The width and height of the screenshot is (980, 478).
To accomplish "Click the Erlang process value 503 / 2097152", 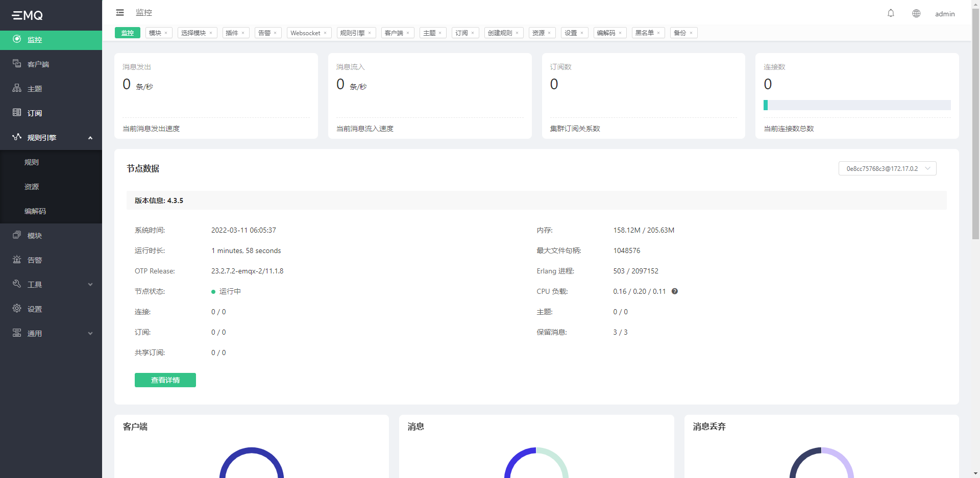I will click(635, 271).
